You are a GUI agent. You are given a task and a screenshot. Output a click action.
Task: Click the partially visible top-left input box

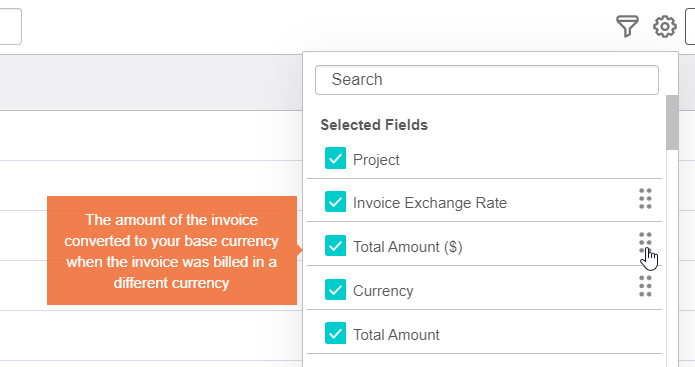[x=10, y=26]
